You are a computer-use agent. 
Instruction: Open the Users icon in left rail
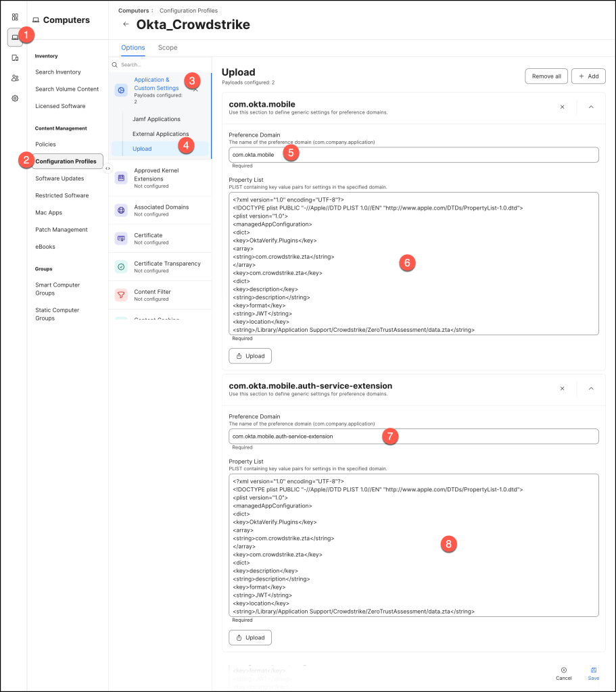[x=15, y=78]
